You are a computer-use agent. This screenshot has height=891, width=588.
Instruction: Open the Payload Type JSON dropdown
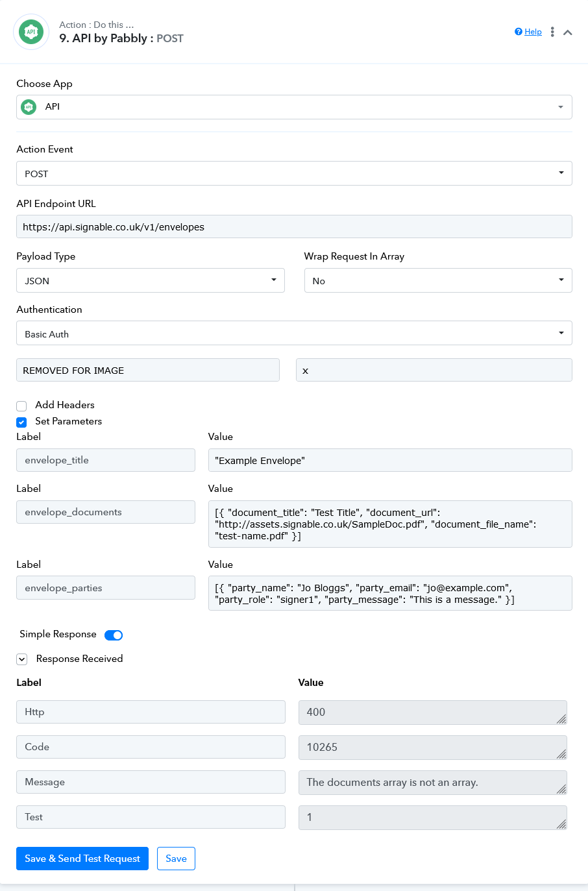151,280
